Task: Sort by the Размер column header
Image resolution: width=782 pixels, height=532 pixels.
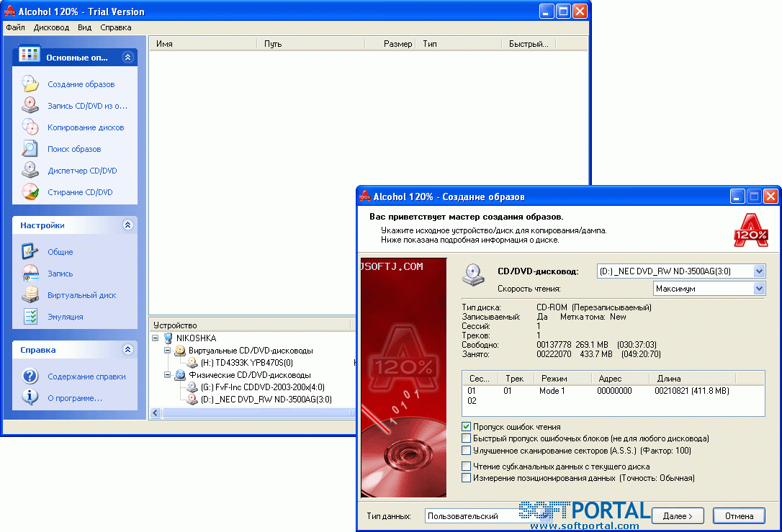Action: pos(390,44)
